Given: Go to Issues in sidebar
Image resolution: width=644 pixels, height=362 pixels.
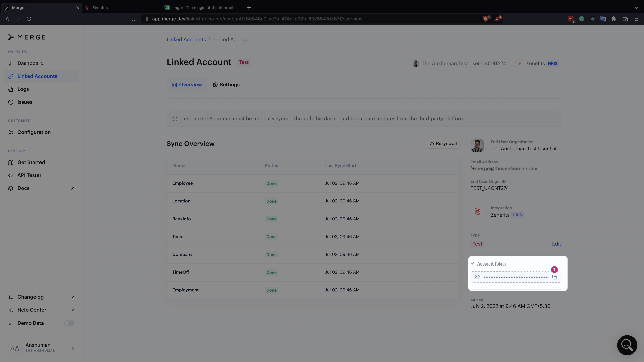Looking at the screenshot, I should 25,102.
